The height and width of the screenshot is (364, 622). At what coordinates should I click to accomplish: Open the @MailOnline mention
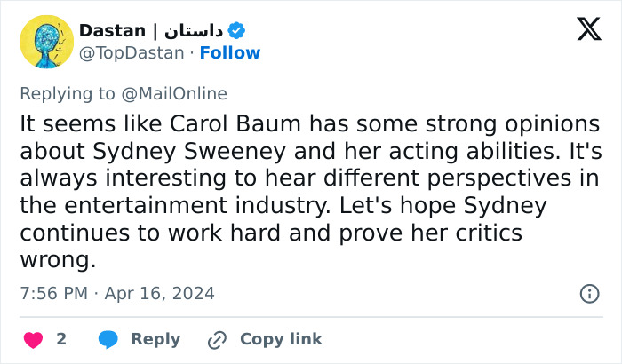174,93
